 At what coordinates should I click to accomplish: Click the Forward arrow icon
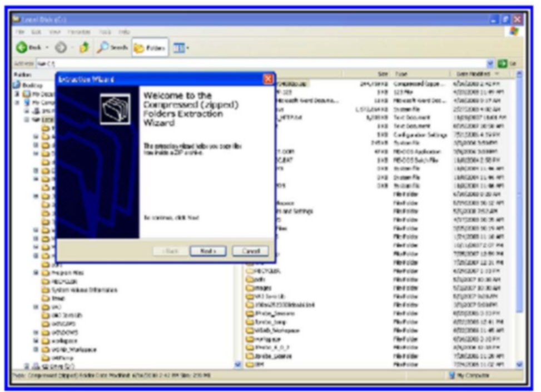click(x=62, y=48)
